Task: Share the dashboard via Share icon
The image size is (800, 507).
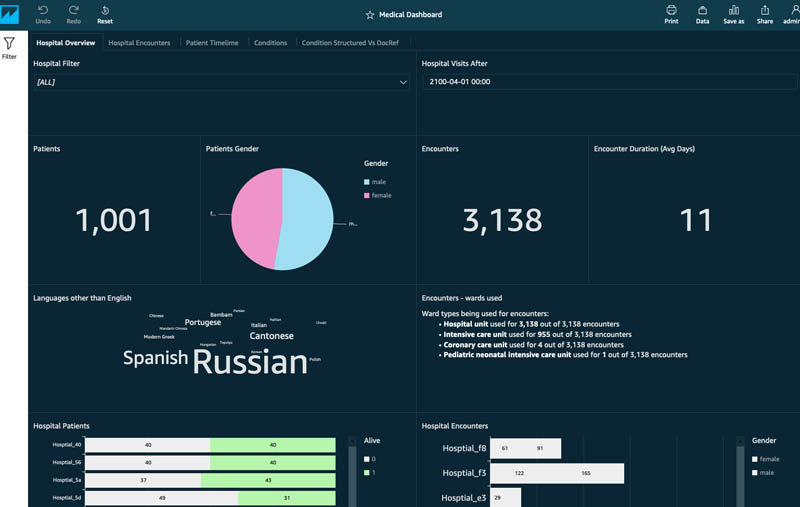Action: click(765, 10)
